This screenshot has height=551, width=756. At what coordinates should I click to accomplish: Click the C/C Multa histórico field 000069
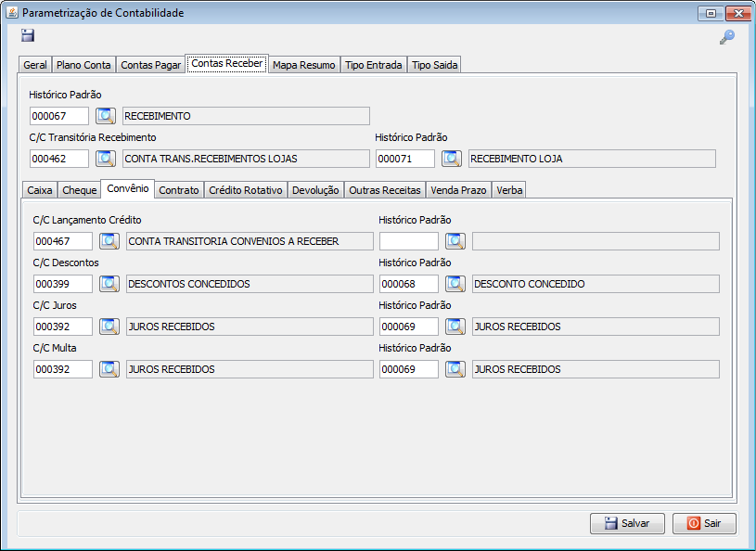(x=409, y=369)
